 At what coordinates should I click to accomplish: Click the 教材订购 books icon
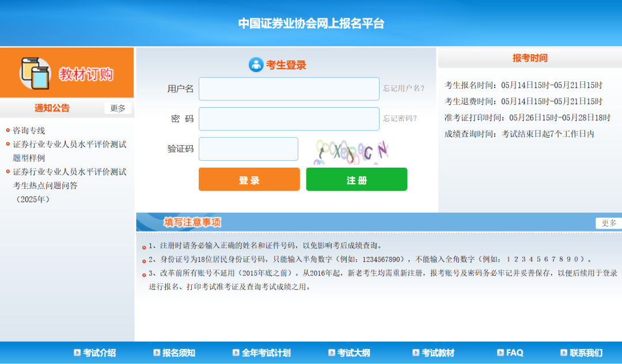(35, 73)
